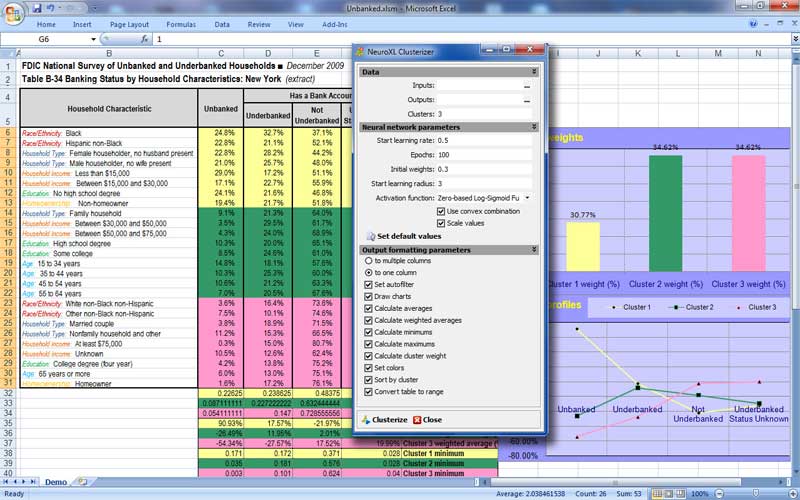
Task: Open the Office button menu
Action: tap(13, 14)
